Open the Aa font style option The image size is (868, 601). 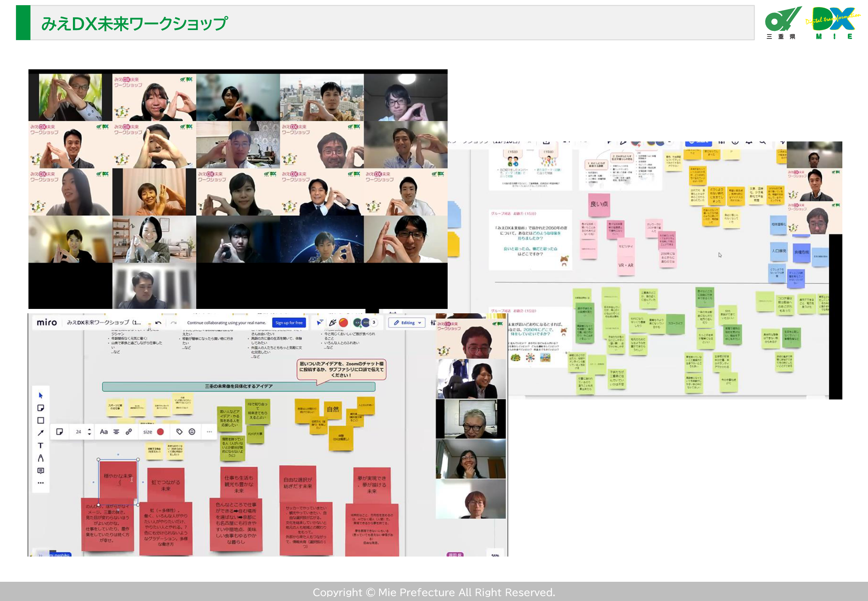pos(104,432)
